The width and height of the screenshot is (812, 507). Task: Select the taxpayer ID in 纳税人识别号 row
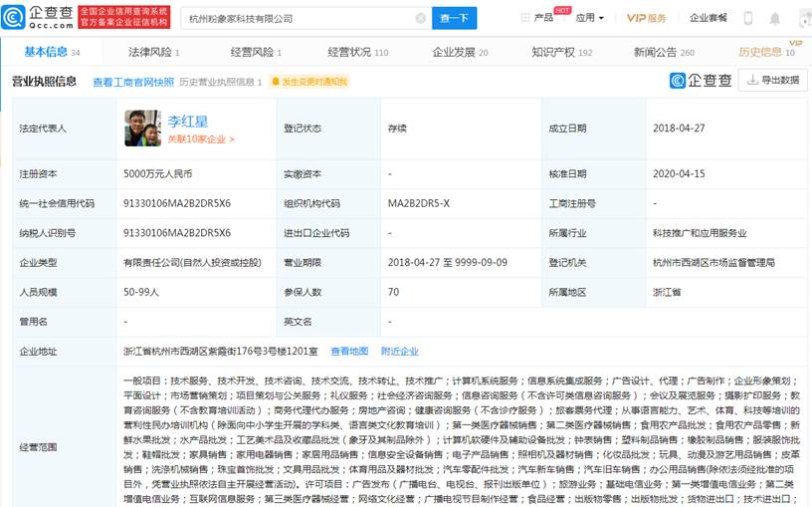tap(176, 233)
